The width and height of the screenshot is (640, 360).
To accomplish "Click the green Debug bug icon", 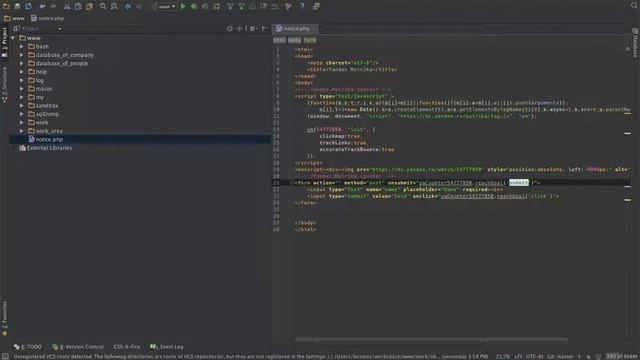I will [194, 7].
